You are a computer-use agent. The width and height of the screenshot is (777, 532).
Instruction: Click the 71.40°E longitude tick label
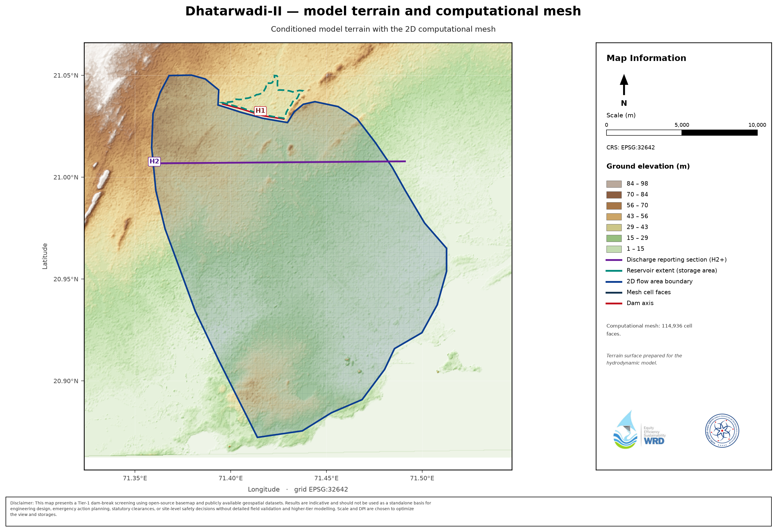pyautogui.click(x=231, y=478)
